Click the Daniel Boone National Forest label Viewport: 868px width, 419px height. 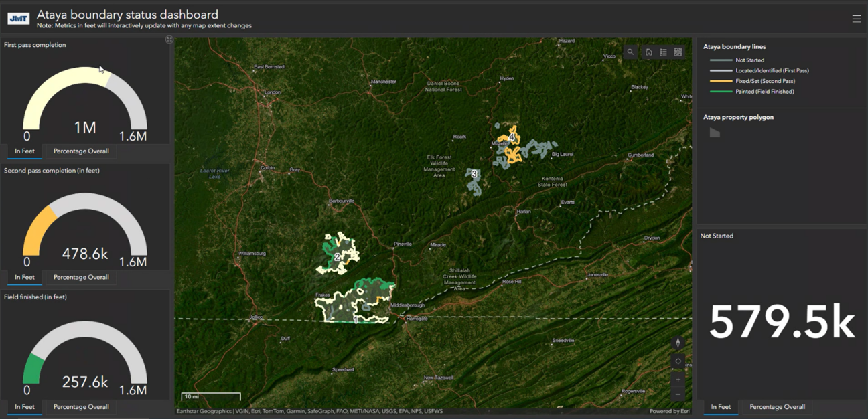coord(443,86)
